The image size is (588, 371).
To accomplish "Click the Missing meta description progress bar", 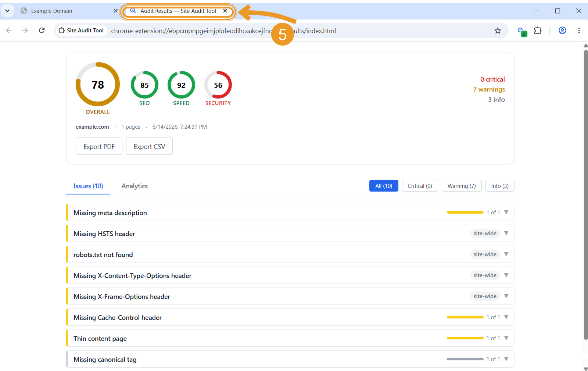I will [x=465, y=213].
